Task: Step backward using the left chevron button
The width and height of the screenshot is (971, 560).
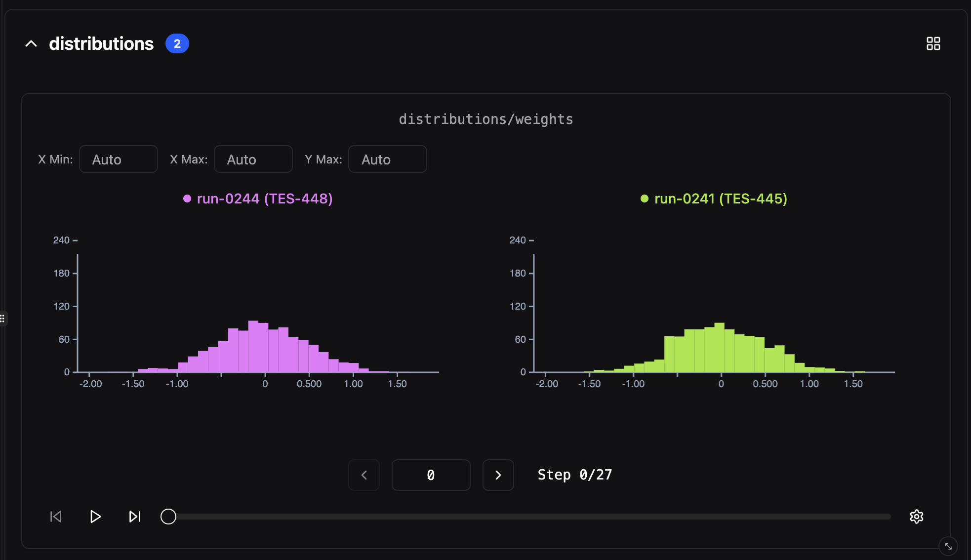Action: [x=364, y=475]
